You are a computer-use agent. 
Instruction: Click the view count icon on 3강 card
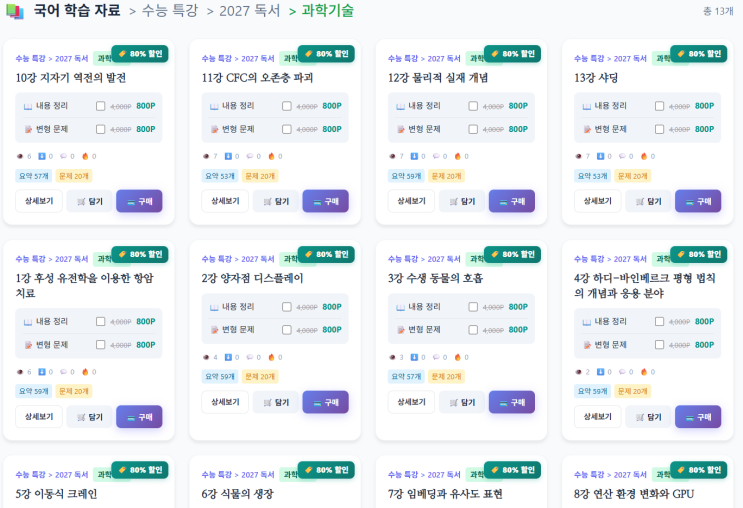(391, 357)
